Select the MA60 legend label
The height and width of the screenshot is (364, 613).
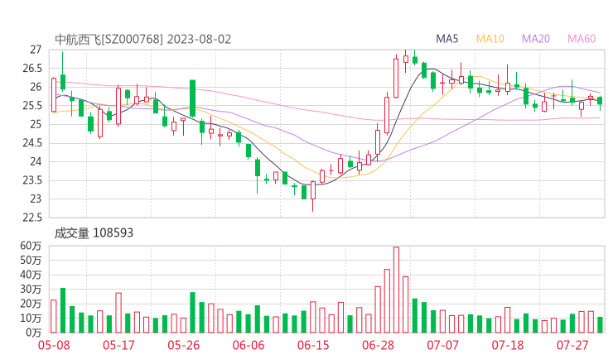[x=582, y=39]
